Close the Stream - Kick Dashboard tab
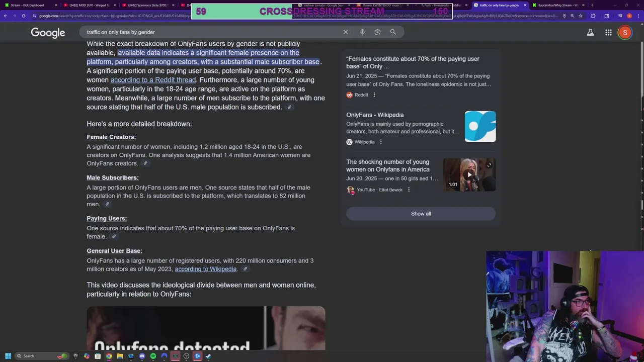Image resolution: width=644 pixels, height=362 pixels. tap(56, 5)
